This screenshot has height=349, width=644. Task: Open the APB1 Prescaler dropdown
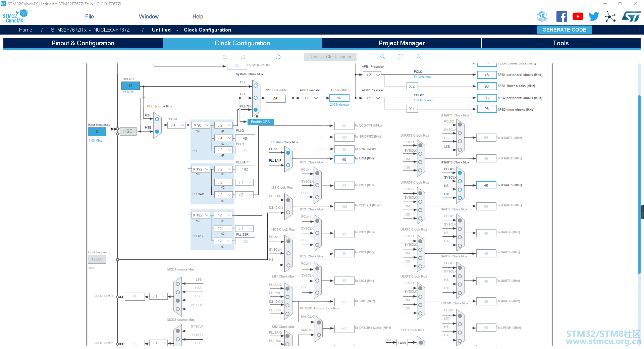[372, 75]
